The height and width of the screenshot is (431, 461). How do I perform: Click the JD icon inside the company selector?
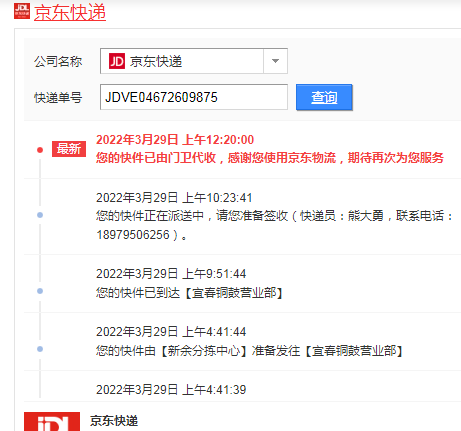[x=117, y=61]
